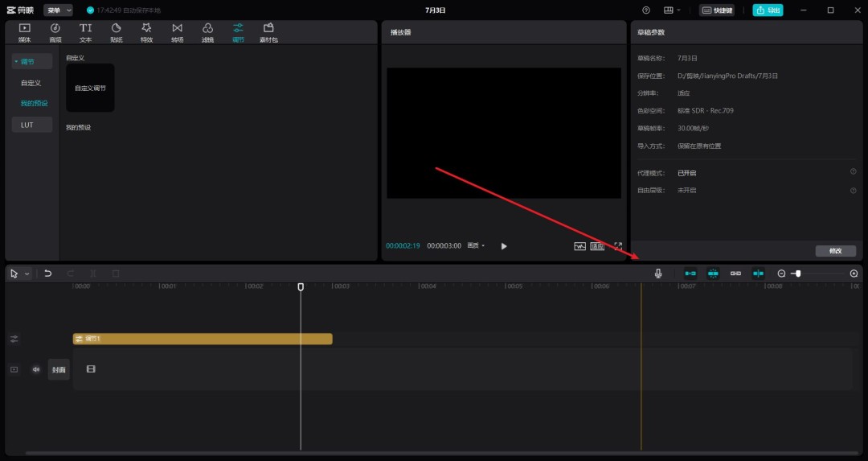868x461 pixels.
Task: Mute the main video track audio
Action: point(36,369)
